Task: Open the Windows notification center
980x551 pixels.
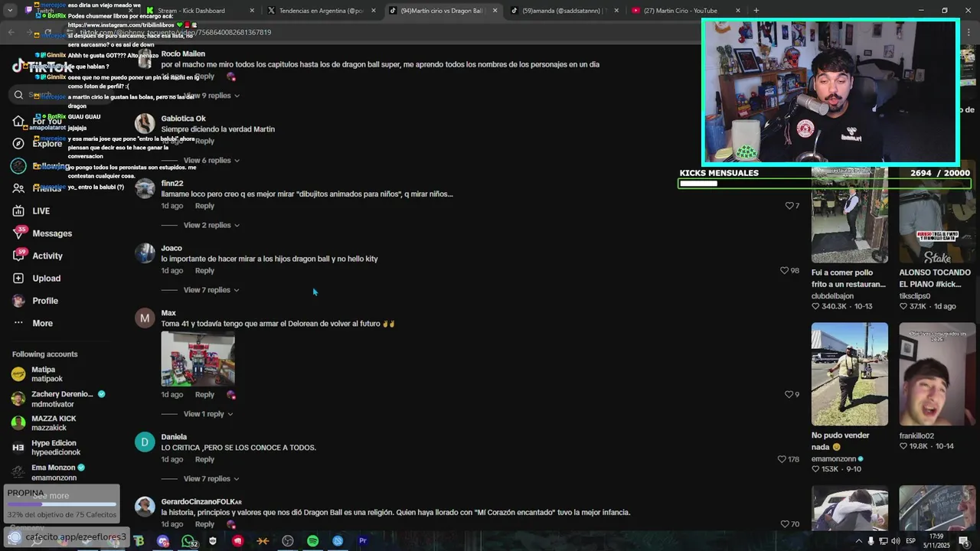Action: [x=964, y=541]
